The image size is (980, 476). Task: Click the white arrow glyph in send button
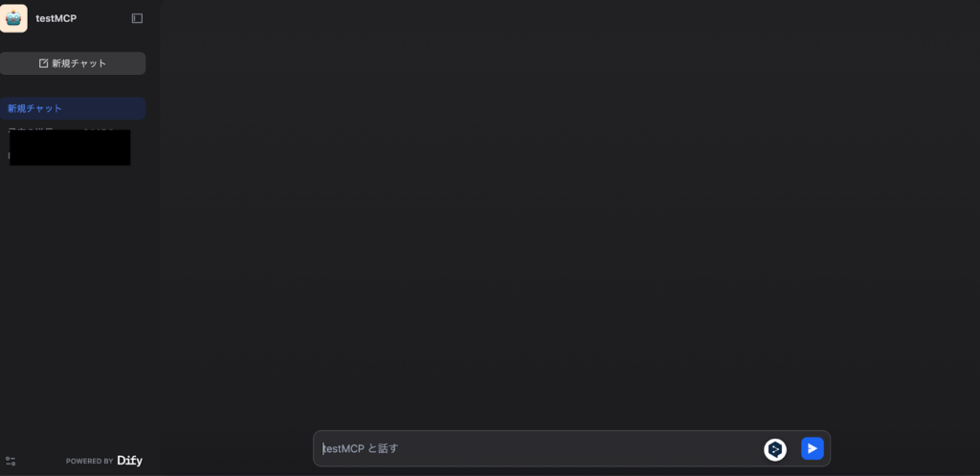click(813, 448)
